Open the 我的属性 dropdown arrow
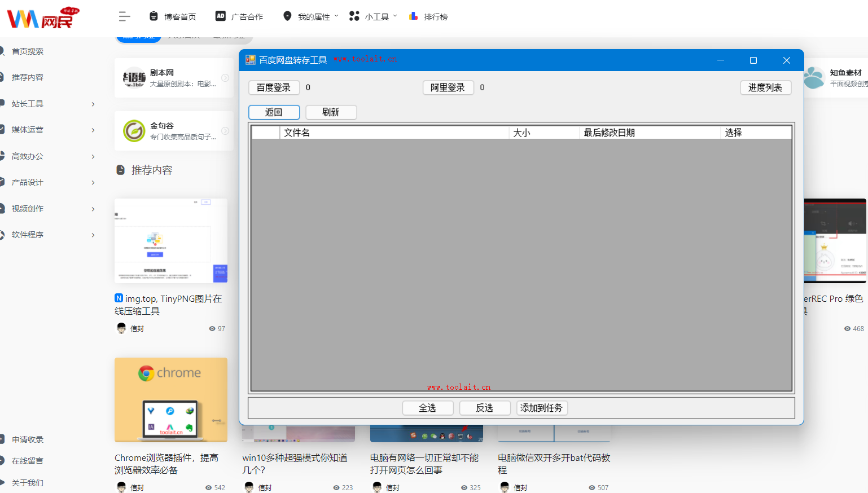Image resolution: width=868 pixels, height=493 pixels. 336,16
